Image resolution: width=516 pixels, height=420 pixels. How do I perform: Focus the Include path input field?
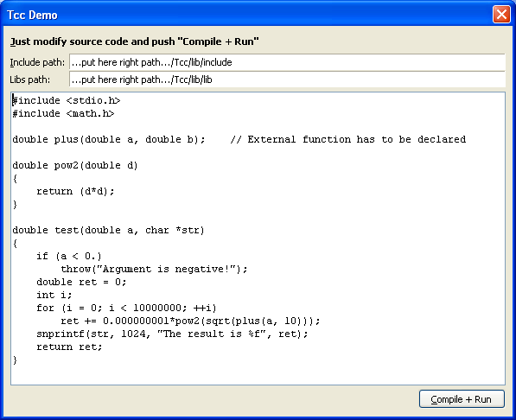tap(287, 62)
